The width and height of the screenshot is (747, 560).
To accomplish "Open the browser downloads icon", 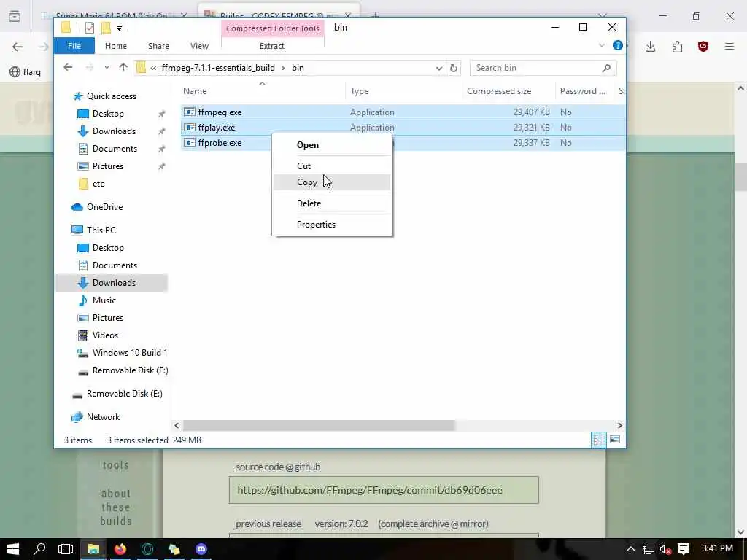I will (x=650, y=46).
